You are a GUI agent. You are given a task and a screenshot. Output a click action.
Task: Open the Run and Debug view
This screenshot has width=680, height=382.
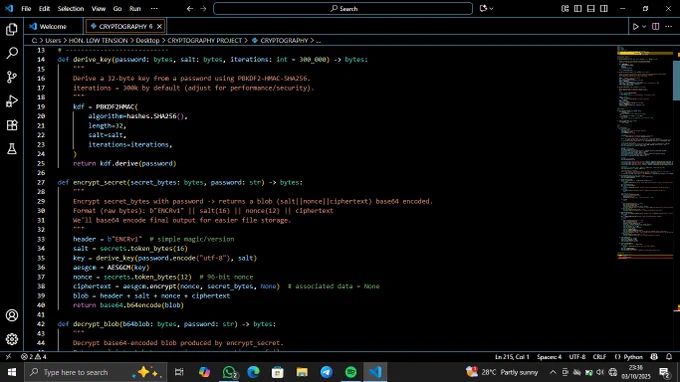[x=12, y=101]
